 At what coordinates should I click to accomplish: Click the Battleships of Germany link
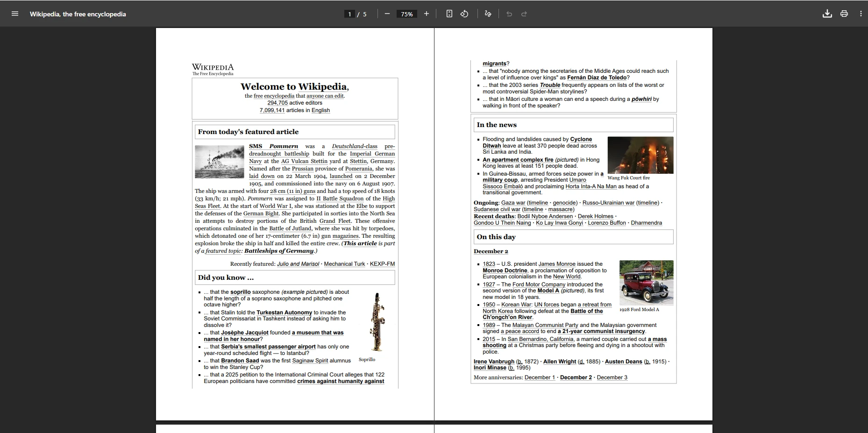pyautogui.click(x=280, y=251)
